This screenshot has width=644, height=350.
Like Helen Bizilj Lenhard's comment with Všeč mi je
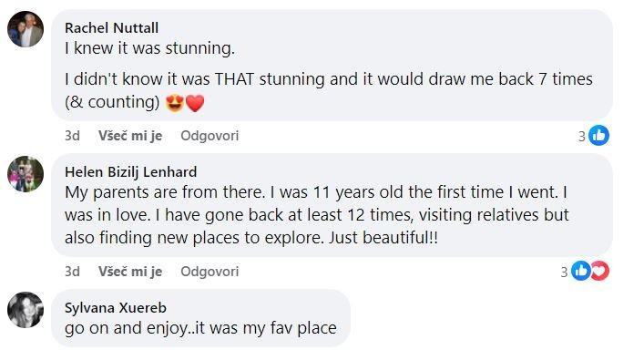coord(130,271)
